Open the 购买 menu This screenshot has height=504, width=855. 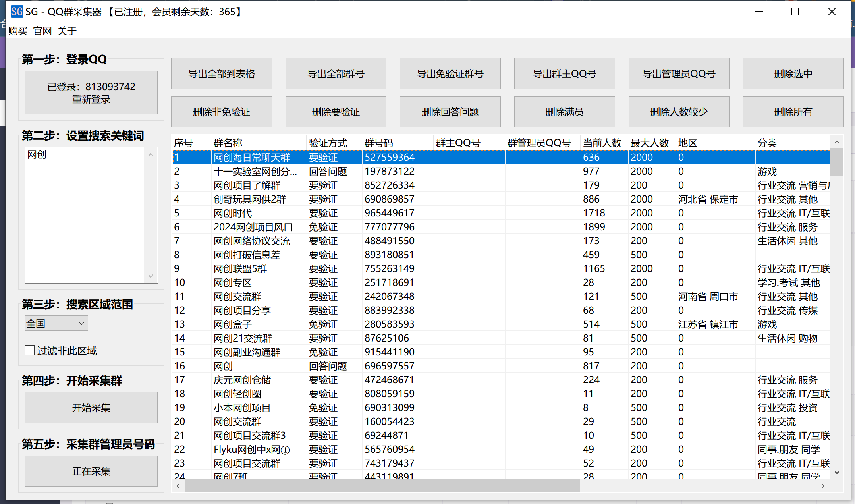[17, 31]
